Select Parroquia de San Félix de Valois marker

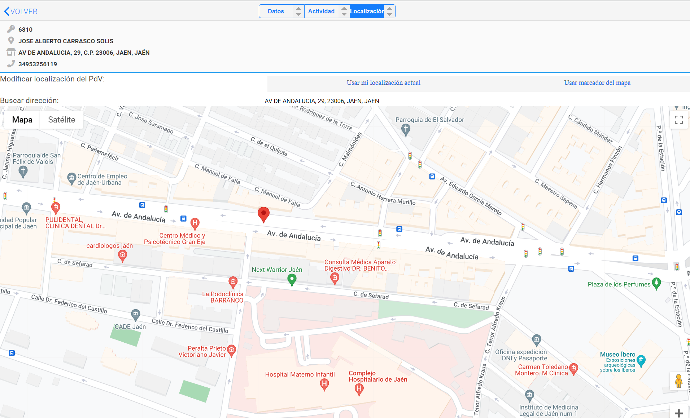23,172
